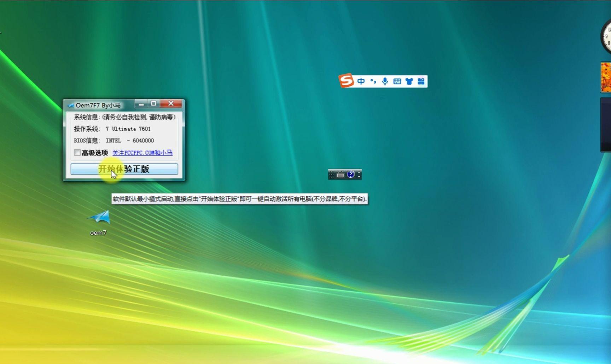
Task: Click the 操作系统 label
Action: coord(87,129)
